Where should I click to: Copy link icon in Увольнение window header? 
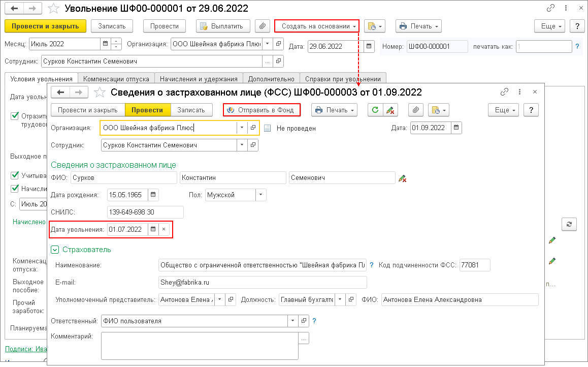550,8
